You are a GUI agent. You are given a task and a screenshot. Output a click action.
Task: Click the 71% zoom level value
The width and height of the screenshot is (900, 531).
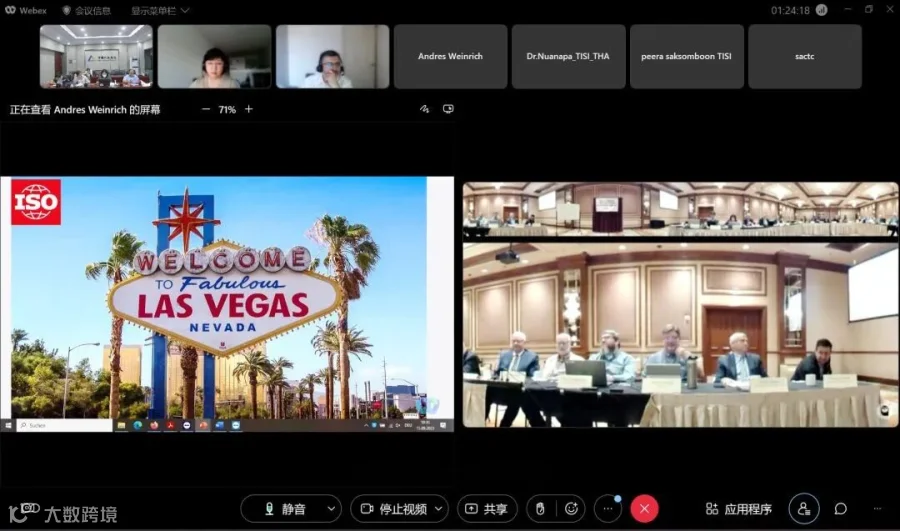pyautogui.click(x=227, y=110)
